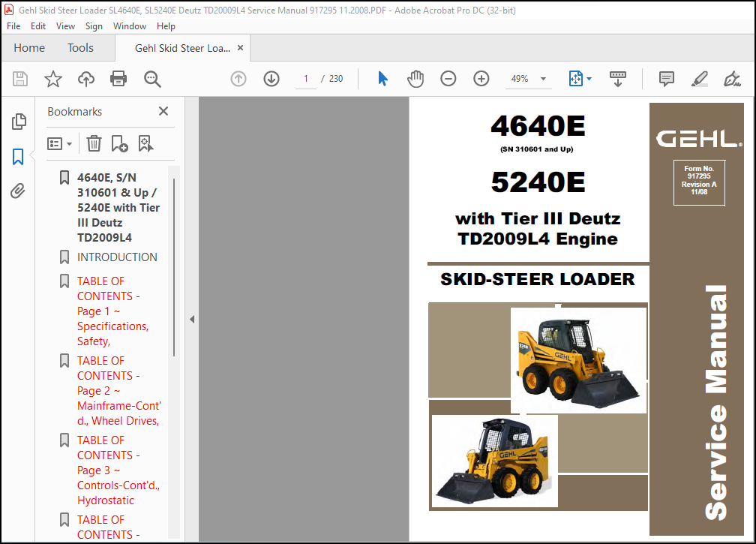Close the Bookmarks panel
The image size is (756, 544).
pos(163,111)
